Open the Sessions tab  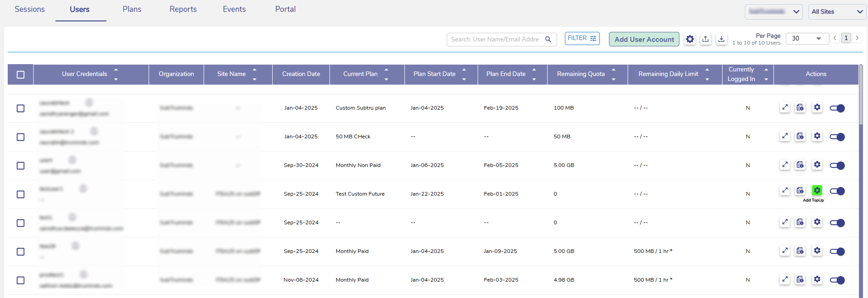30,10
